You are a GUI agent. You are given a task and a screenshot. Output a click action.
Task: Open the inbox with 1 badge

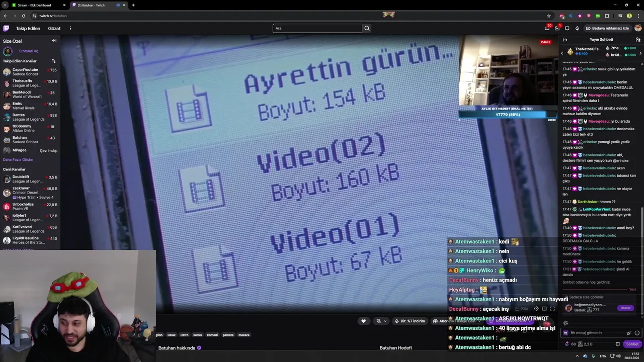pyautogui.click(x=557, y=28)
